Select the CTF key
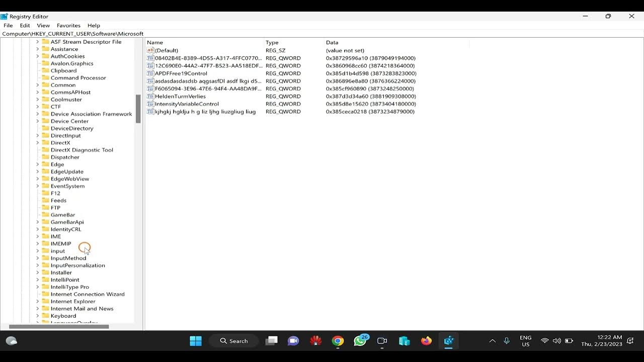The image size is (644, 362). (55, 107)
